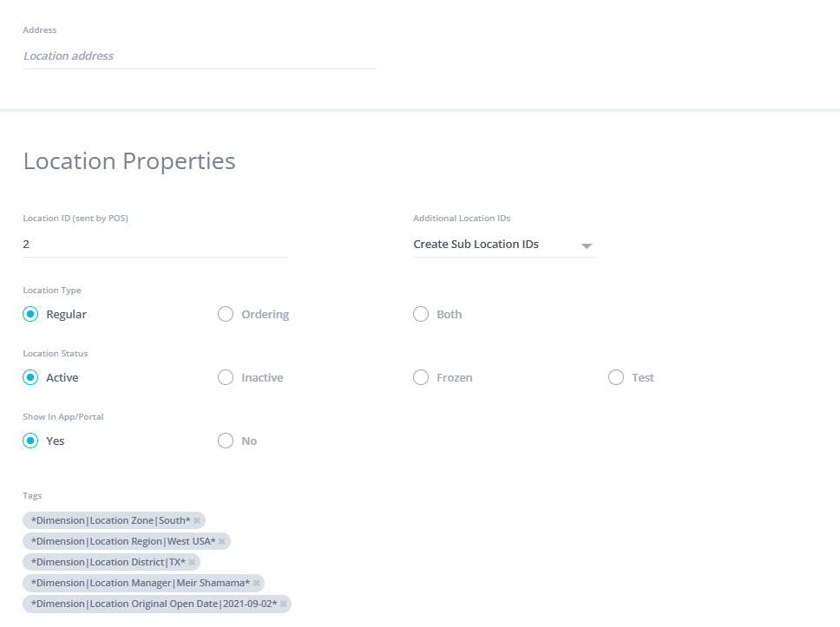
Task: Click the Location address input field
Action: click(200, 56)
